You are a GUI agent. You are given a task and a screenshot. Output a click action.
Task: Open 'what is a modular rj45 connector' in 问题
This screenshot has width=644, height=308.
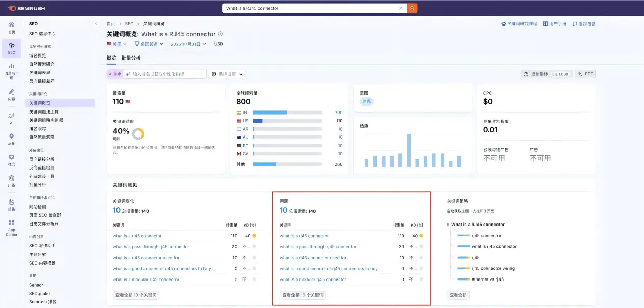click(x=313, y=279)
